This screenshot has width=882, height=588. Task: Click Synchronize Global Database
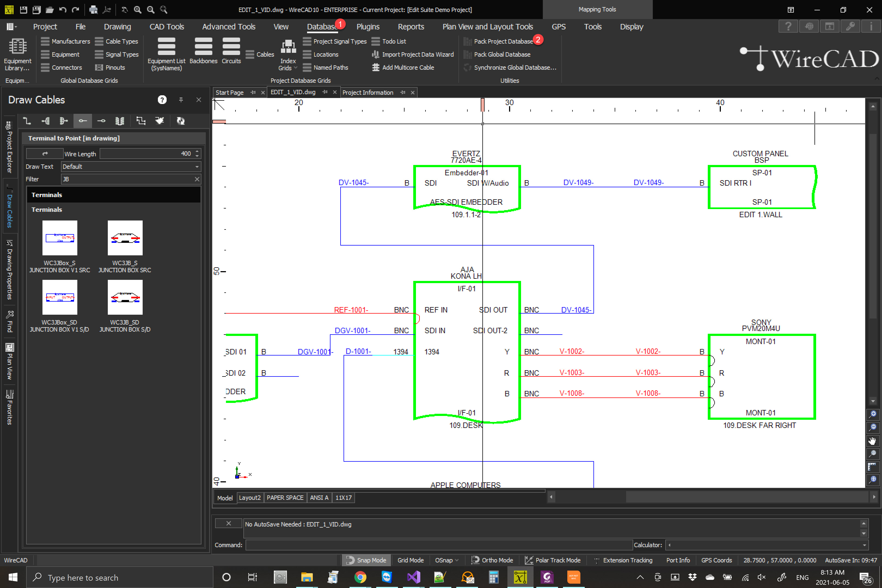510,68
